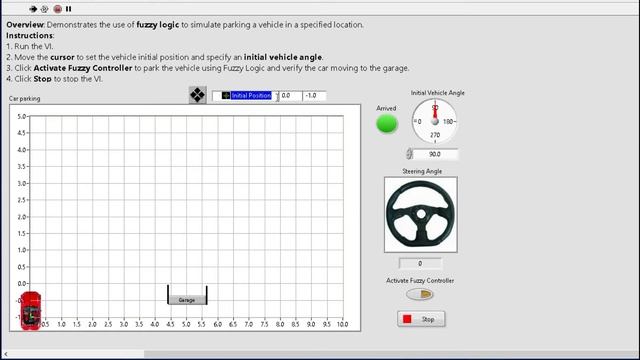Click the scrollbar left arrow
640x360 pixels.
pyautogui.click(x=6, y=354)
